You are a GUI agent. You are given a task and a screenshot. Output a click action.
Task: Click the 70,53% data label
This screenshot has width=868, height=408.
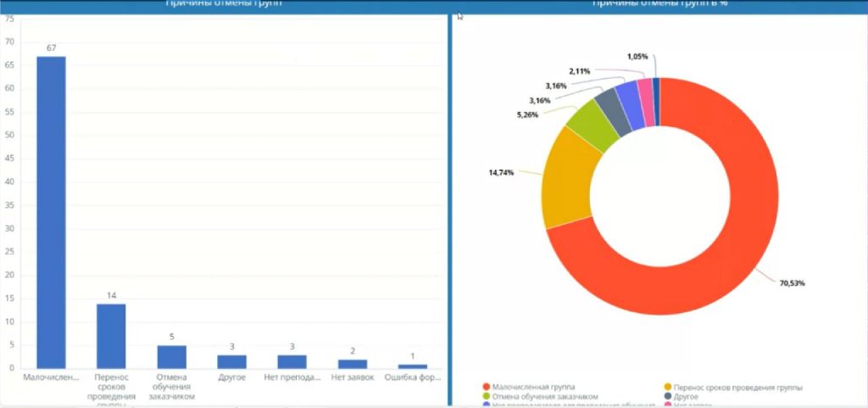pos(793,283)
